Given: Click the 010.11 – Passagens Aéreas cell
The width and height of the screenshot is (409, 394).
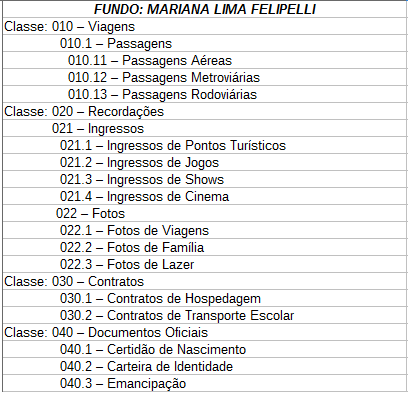Looking at the screenshot, I should click(x=205, y=60).
